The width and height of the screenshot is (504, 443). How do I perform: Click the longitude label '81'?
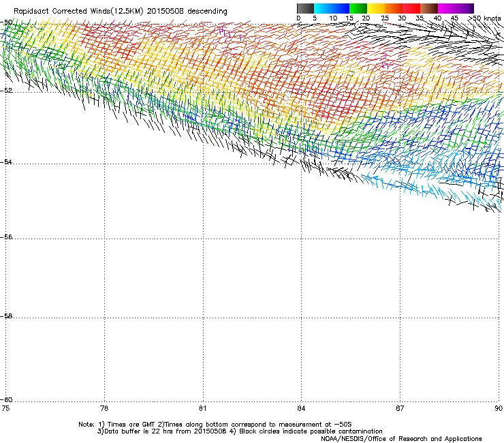coord(202,408)
